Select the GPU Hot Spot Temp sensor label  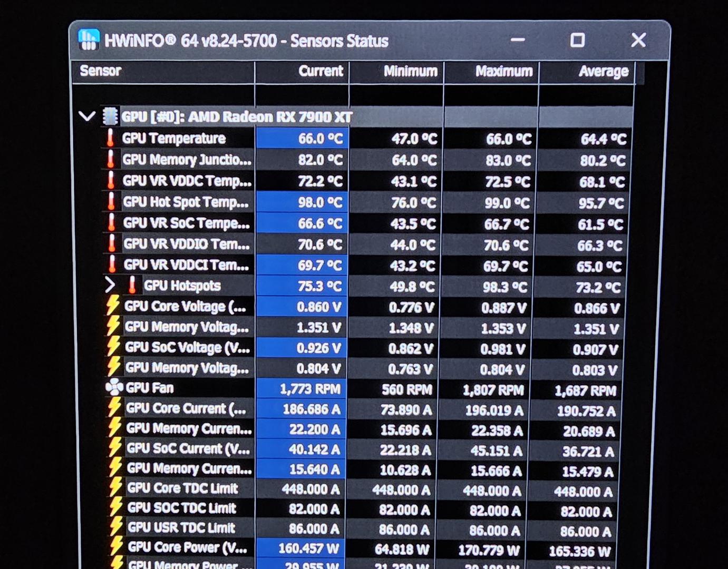tap(186, 202)
